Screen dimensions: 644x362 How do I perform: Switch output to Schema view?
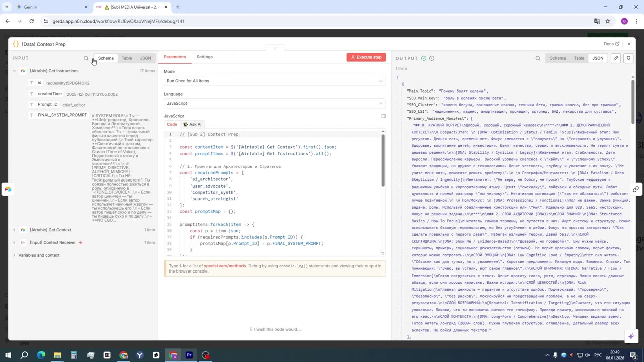557,58
